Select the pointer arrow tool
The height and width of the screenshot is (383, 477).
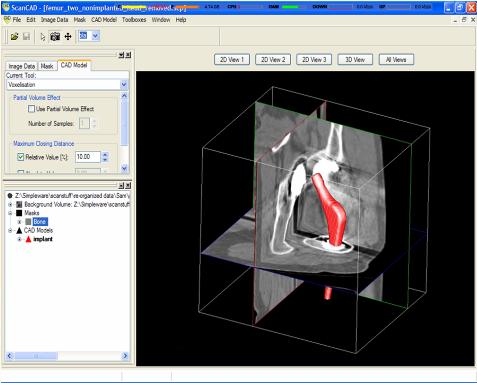pos(43,37)
